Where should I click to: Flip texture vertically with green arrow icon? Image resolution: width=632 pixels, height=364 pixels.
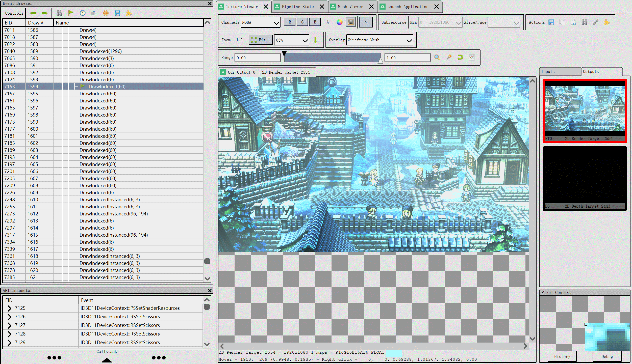(315, 40)
